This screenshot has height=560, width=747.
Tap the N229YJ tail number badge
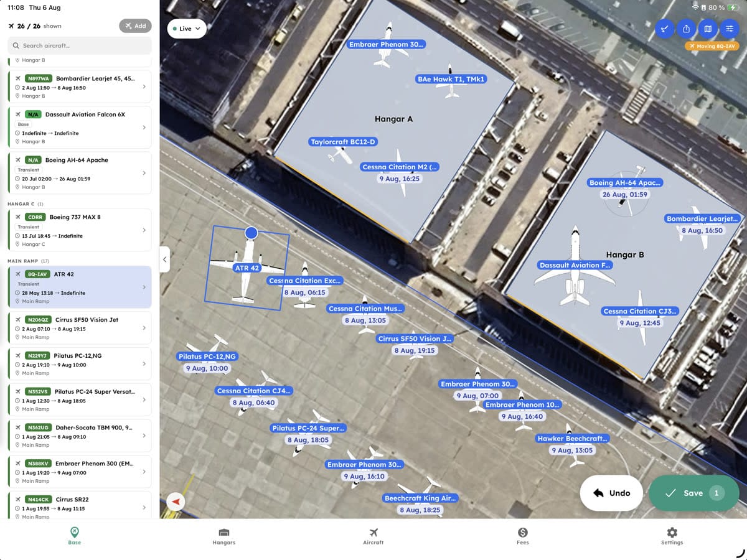[37, 356]
